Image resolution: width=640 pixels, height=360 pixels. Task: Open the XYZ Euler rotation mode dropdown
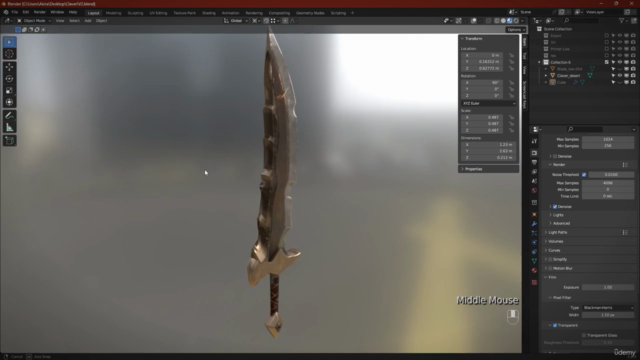[489, 103]
